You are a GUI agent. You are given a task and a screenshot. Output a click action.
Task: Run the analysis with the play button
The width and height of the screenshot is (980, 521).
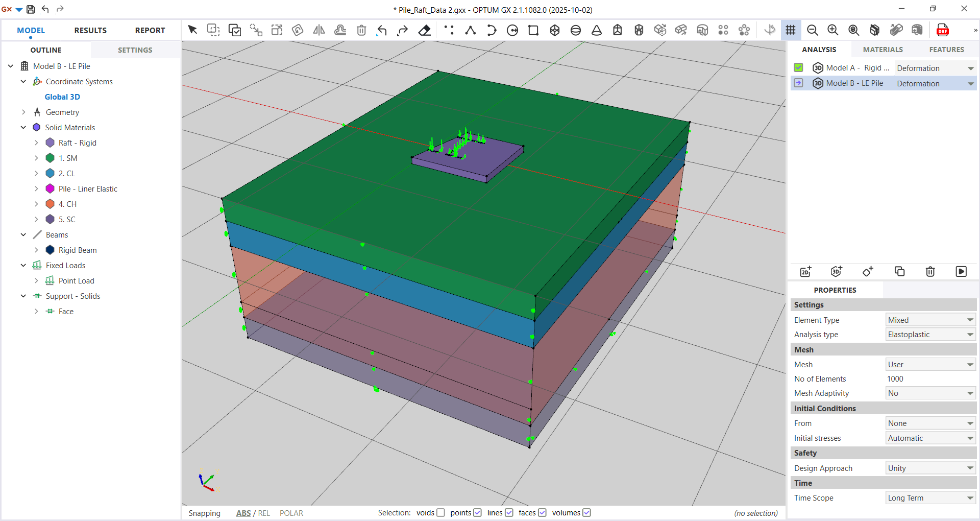coord(961,271)
